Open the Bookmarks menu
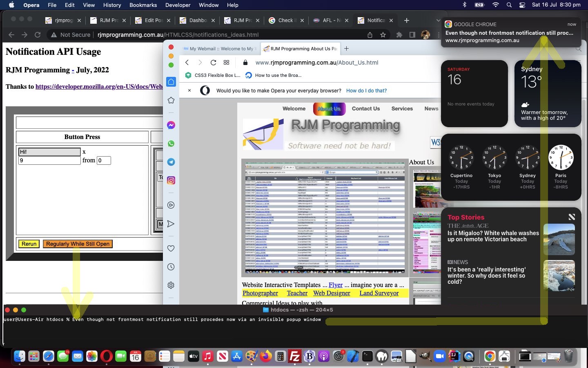The image size is (588, 368). (143, 5)
